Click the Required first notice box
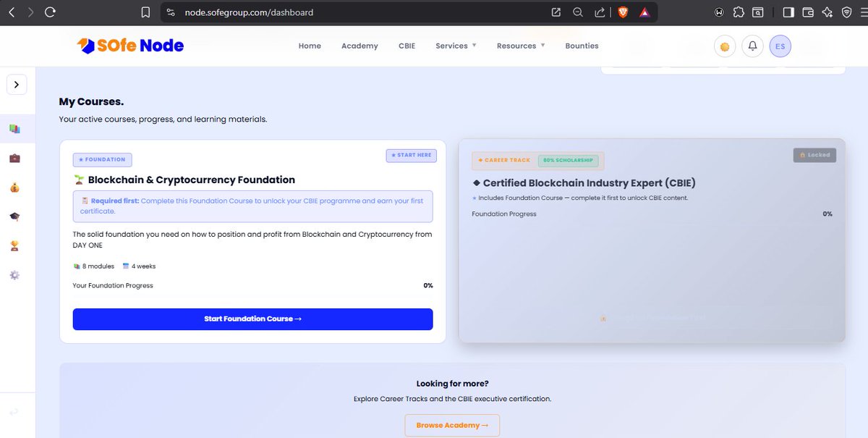868x438 pixels. point(252,206)
